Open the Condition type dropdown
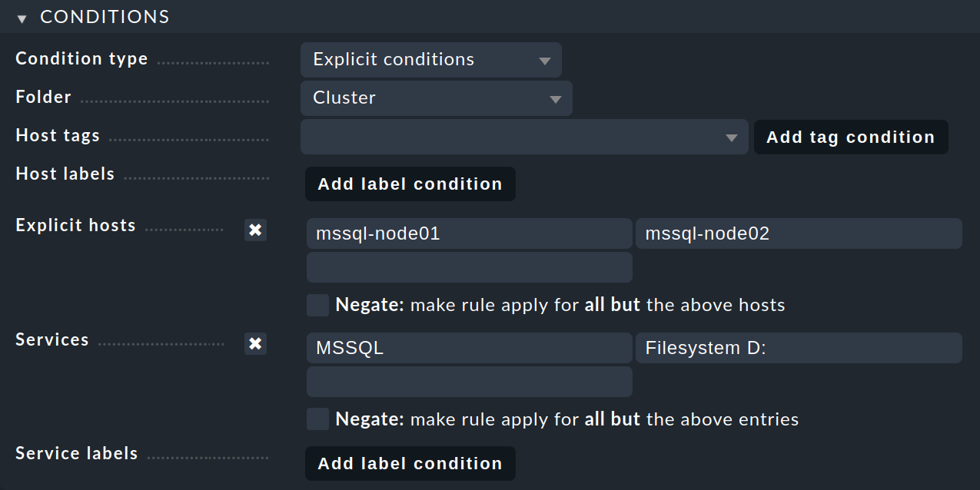 click(431, 60)
